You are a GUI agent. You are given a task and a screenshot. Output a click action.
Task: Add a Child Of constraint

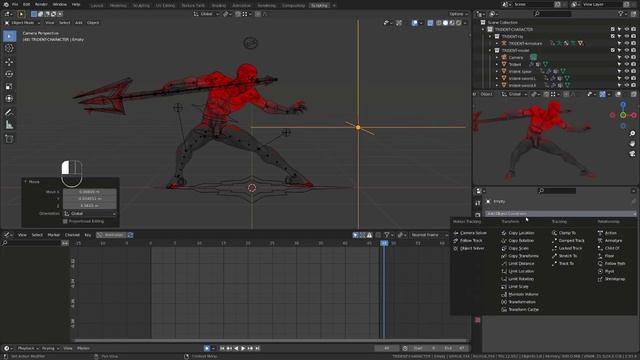(609, 248)
